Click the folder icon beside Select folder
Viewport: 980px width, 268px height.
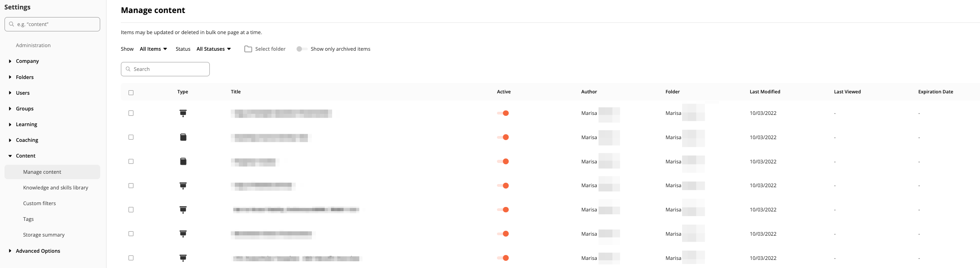(x=248, y=49)
